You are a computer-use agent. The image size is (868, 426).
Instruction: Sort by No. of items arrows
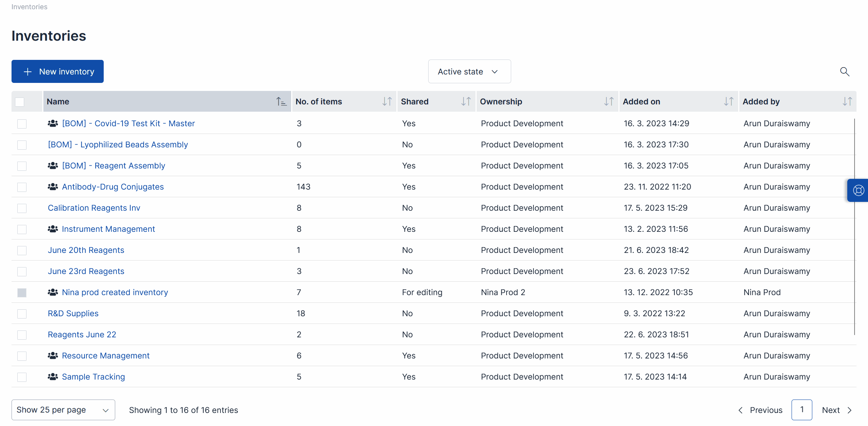(387, 102)
